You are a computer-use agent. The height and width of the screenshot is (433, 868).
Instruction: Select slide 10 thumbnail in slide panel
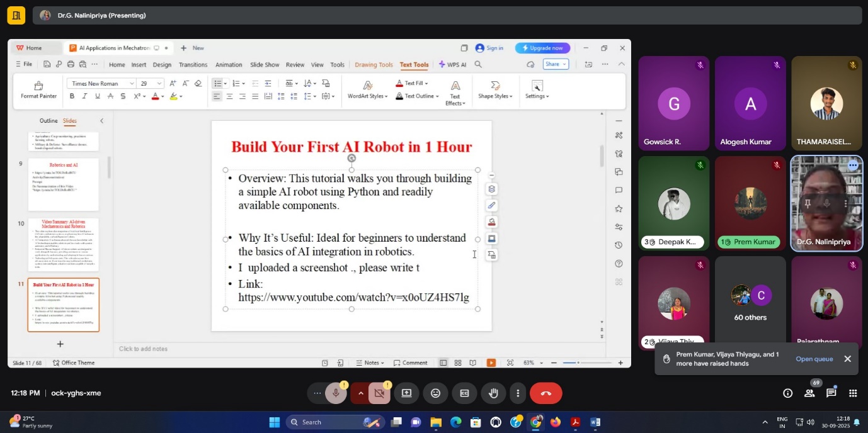pyautogui.click(x=63, y=244)
